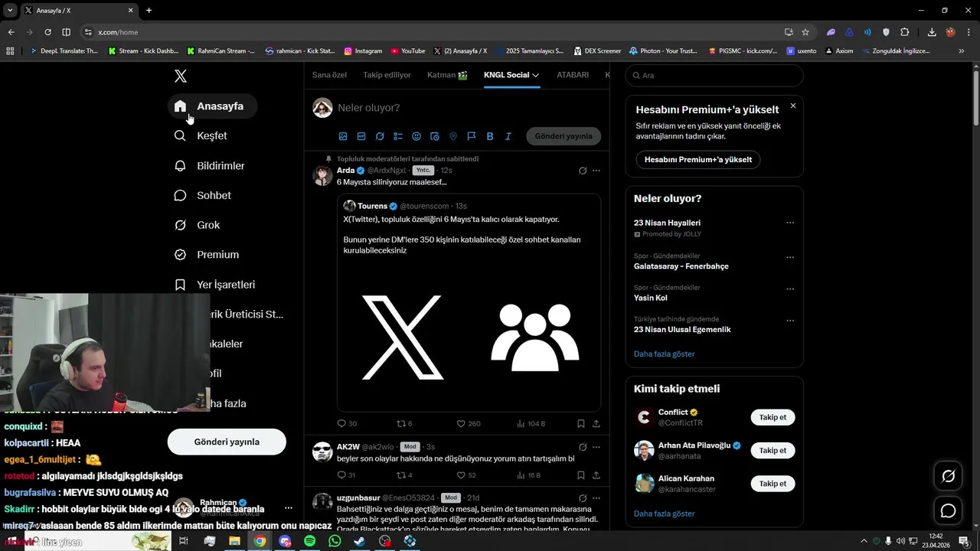This screenshot has width=980, height=551.
Task: Open Yer İşaretleri in the sidebar
Action: coord(215,285)
